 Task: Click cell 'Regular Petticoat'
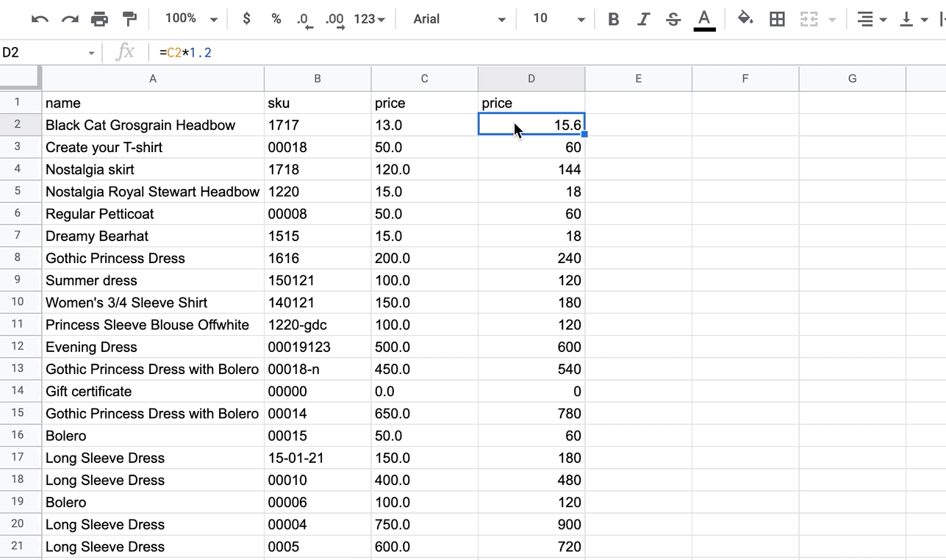tap(153, 214)
